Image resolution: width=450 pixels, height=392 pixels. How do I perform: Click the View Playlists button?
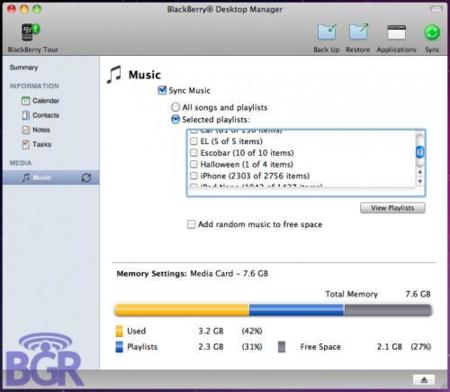pos(393,208)
